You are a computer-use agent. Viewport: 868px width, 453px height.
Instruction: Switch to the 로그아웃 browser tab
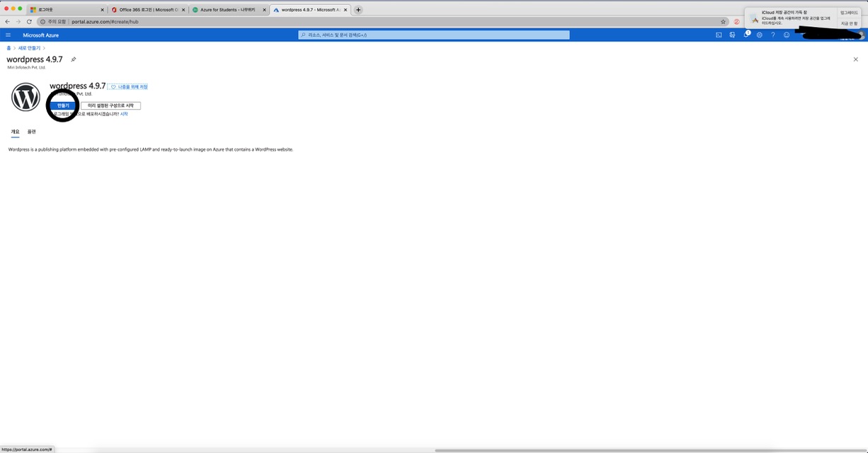coord(67,10)
